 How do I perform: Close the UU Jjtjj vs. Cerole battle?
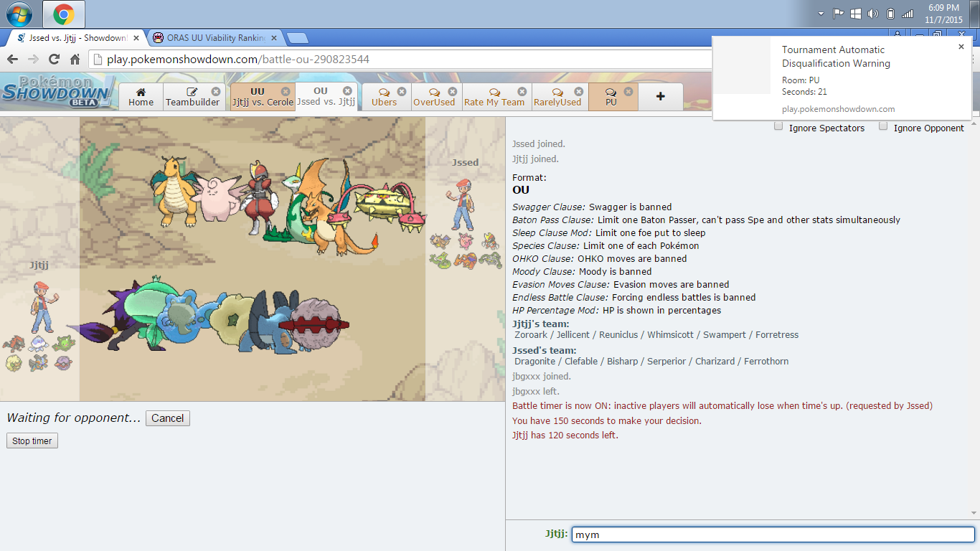[x=286, y=91]
